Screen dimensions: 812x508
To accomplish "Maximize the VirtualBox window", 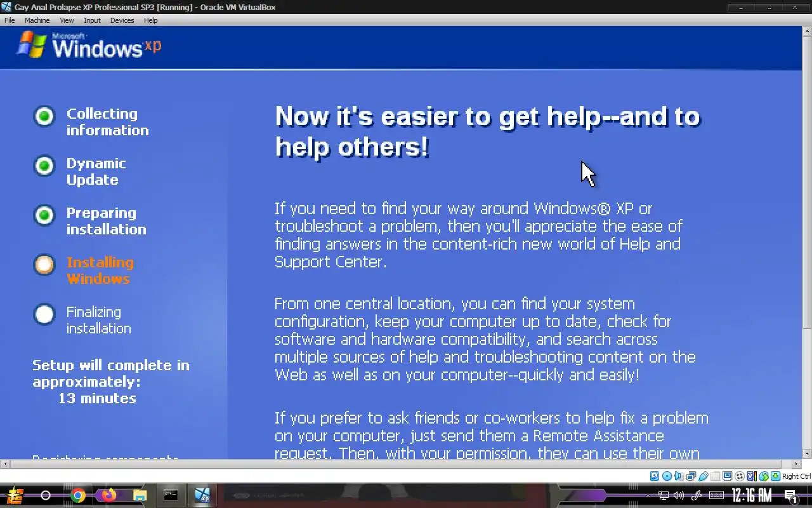I will click(x=769, y=7).
